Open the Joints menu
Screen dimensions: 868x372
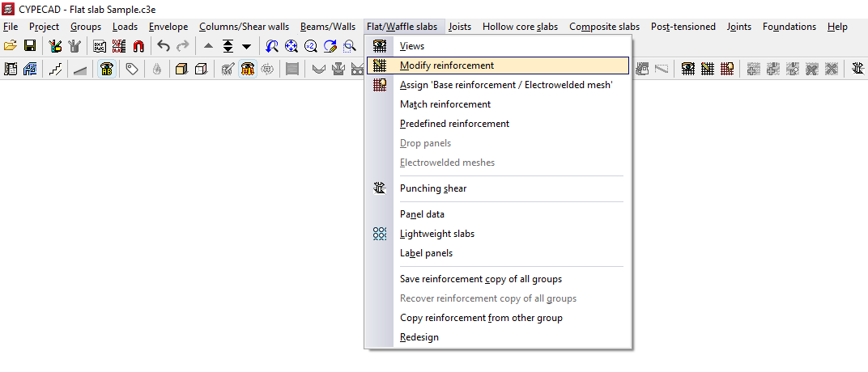point(739,27)
